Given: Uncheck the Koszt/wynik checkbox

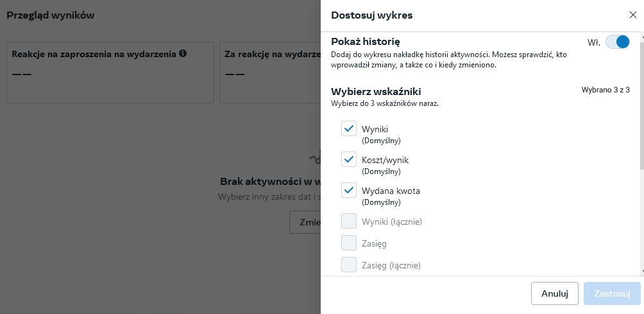Looking at the screenshot, I should point(349,160).
